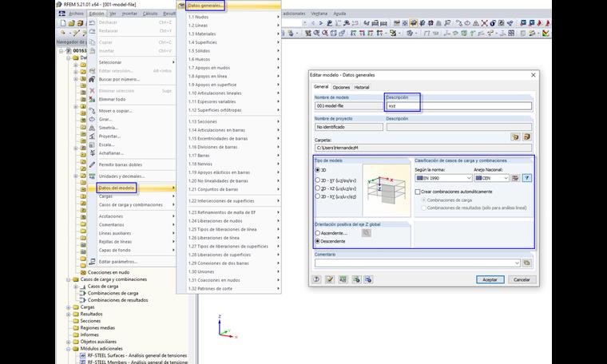The height and width of the screenshot is (364, 607).
Task: Click the Buscar por número menu icon
Action: point(92,79)
